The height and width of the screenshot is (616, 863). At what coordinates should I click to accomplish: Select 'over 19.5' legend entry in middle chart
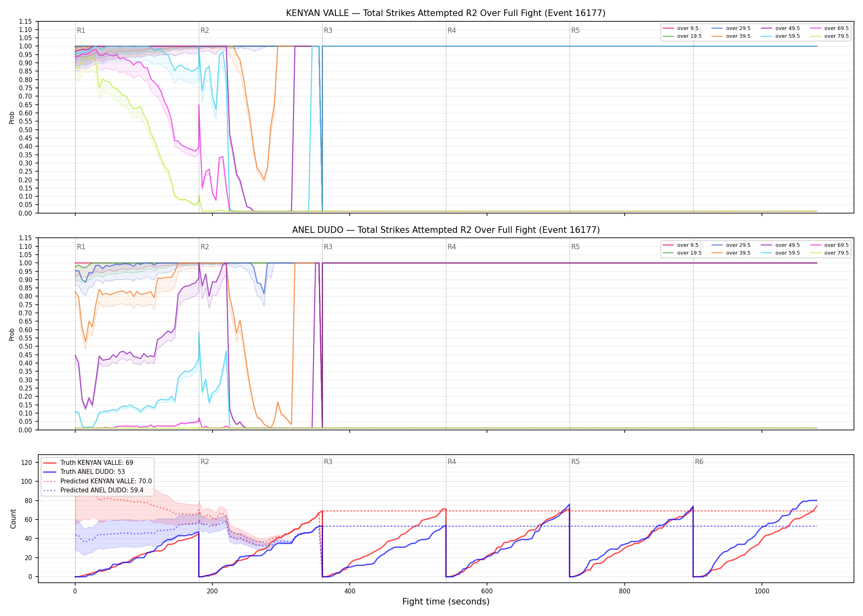(x=682, y=253)
